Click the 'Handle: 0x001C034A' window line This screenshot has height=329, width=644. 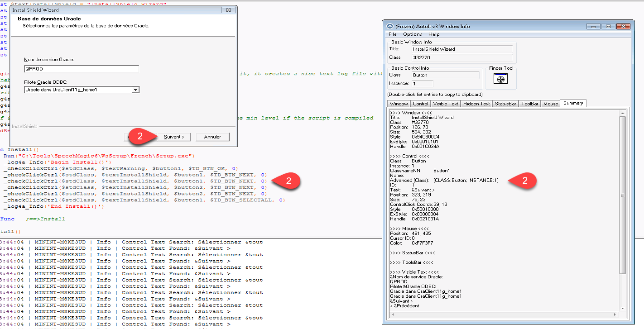click(414, 146)
